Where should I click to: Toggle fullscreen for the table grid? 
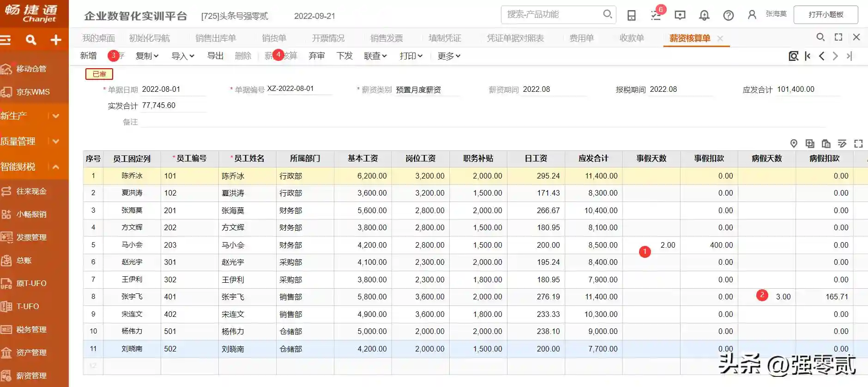[x=858, y=143]
